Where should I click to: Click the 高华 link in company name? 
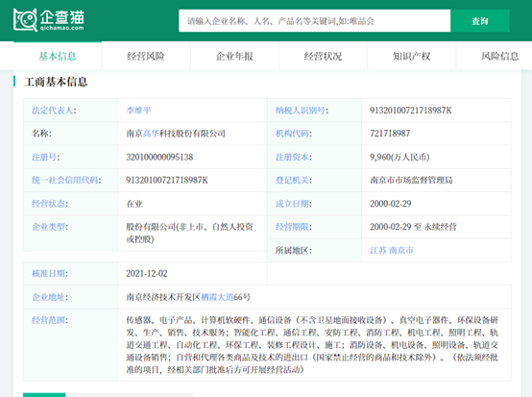(151, 134)
